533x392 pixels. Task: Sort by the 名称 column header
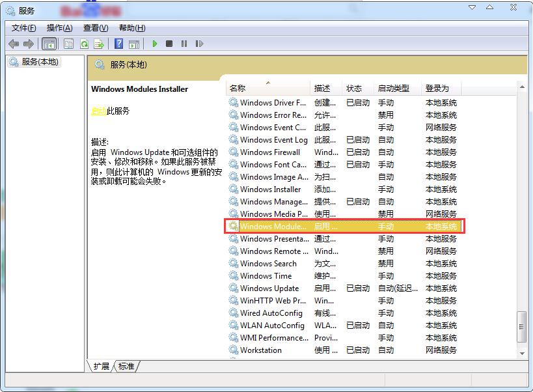[x=268, y=89]
